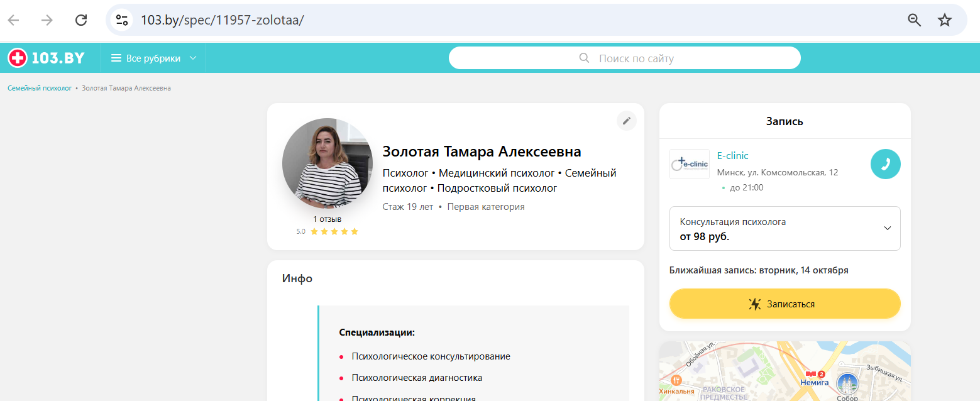Click the address bar URL 103.by/spec/11957-zolotaa/

click(x=222, y=20)
